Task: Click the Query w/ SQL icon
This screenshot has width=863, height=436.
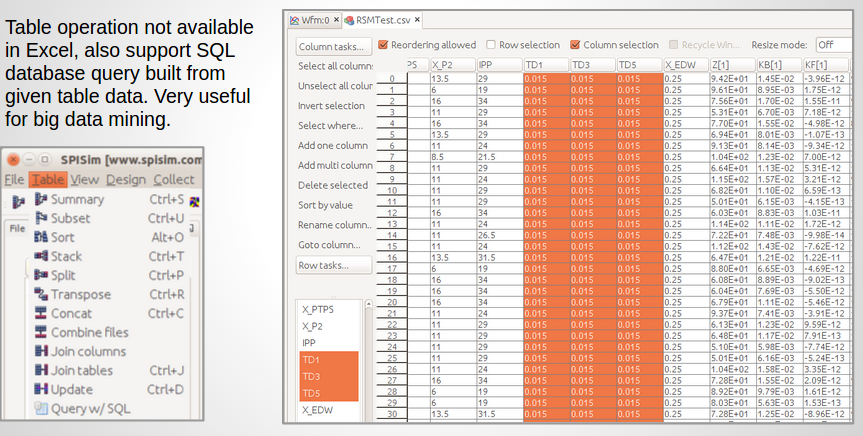Action: click(41, 409)
